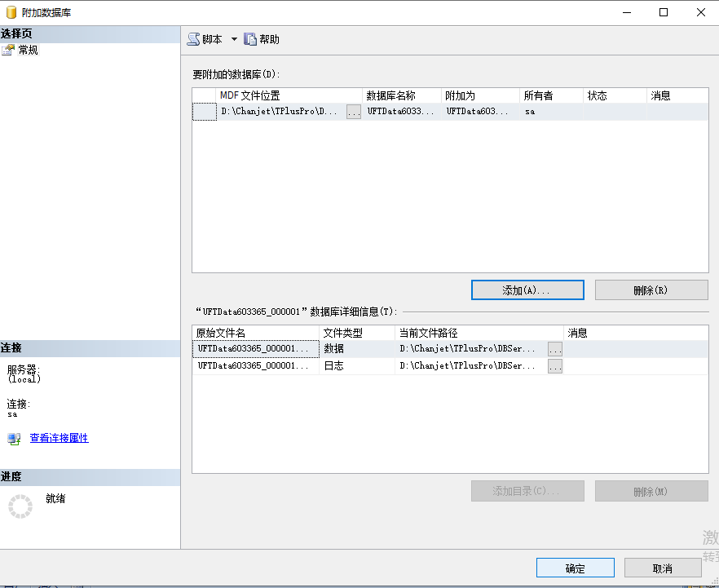Browse path for data file row

click(x=554, y=349)
